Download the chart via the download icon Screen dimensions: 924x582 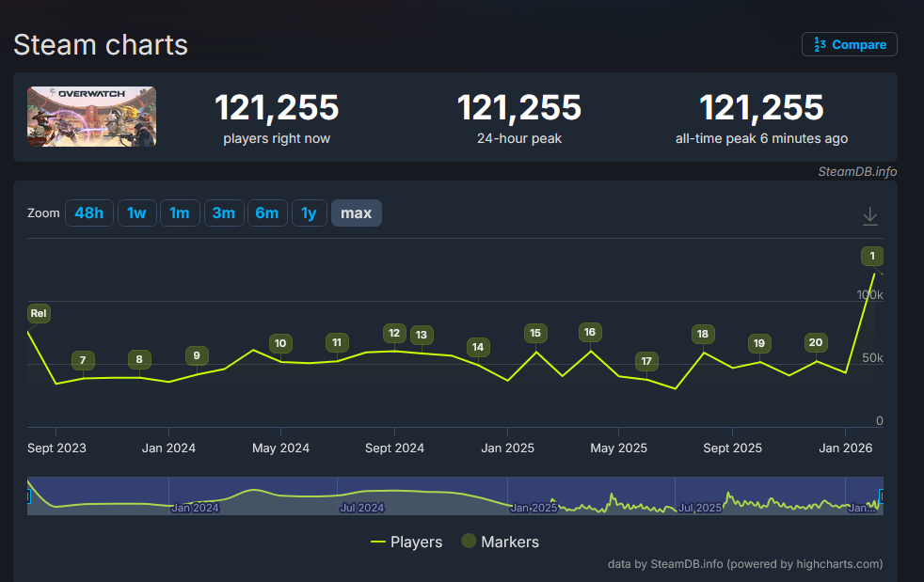pos(869,216)
